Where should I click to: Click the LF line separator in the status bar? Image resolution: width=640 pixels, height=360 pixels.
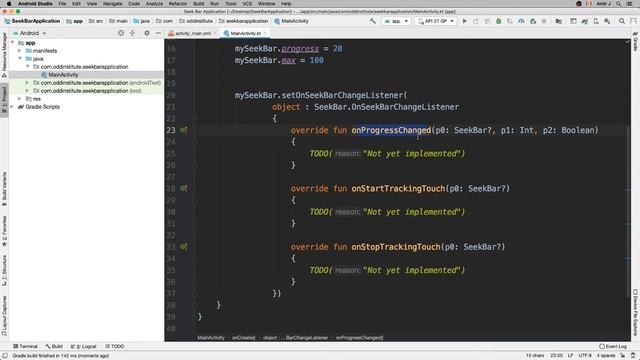(x=570, y=356)
